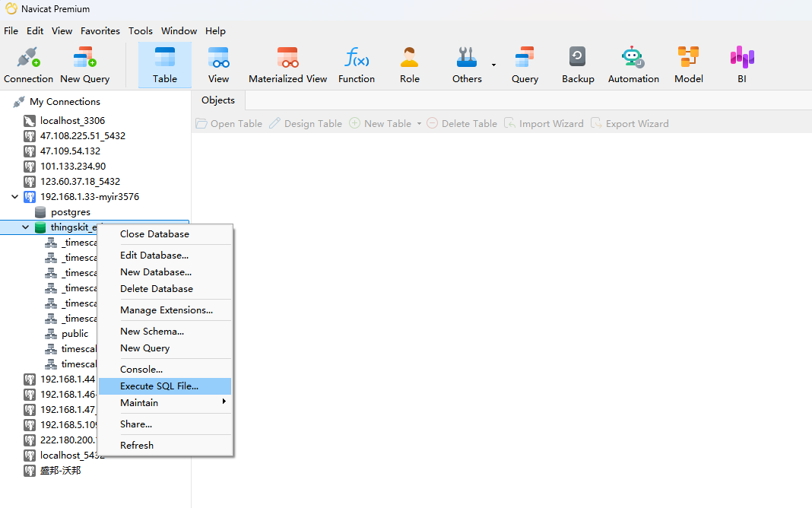Select the 47.108.225.51_5432 connection

(82, 136)
